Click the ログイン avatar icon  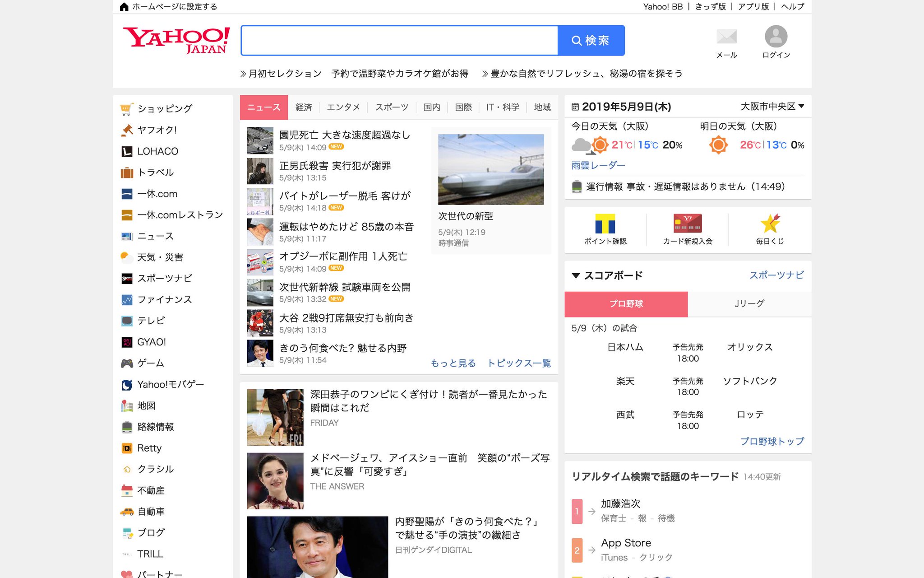(776, 36)
